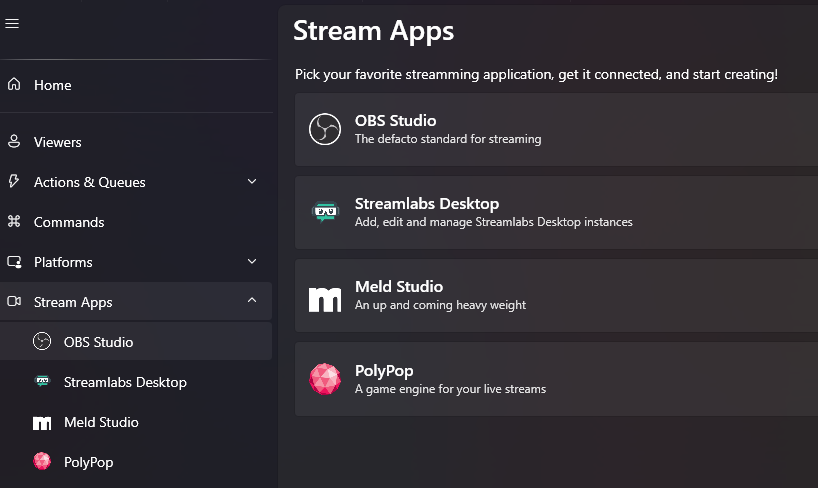Click 'Add, edit and manage Streamlabs Desktop instances'

(x=494, y=222)
